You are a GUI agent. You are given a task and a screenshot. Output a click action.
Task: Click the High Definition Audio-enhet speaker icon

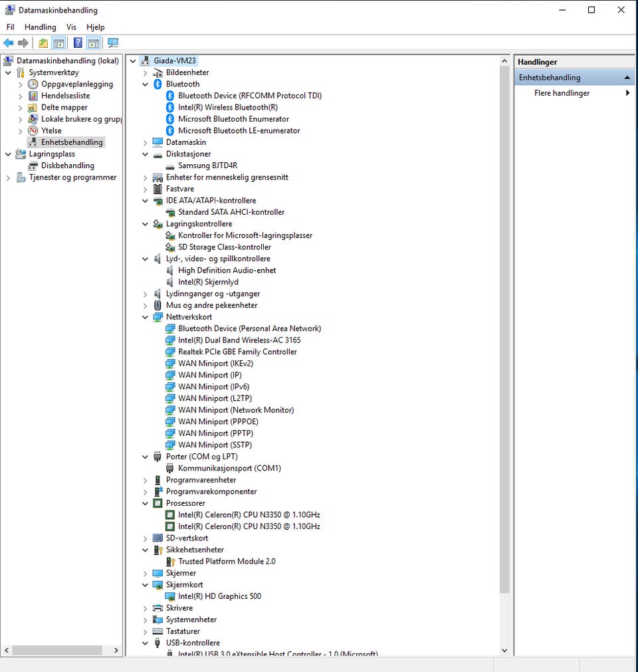click(x=170, y=271)
